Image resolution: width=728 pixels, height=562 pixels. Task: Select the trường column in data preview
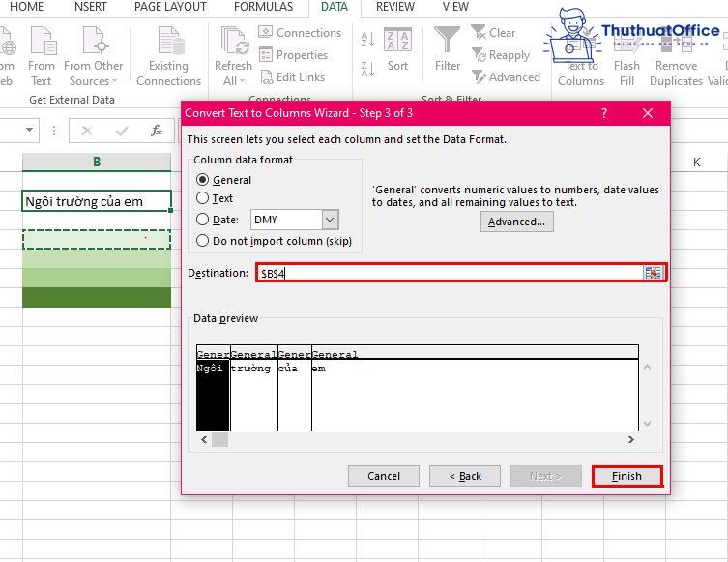pos(254,395)
